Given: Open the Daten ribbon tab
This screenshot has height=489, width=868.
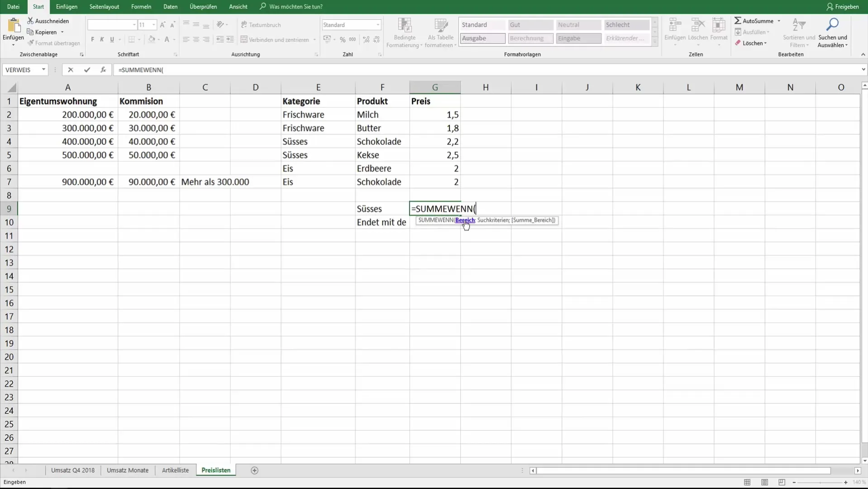Looking at the screenshot, I should (x=171, y=6).
